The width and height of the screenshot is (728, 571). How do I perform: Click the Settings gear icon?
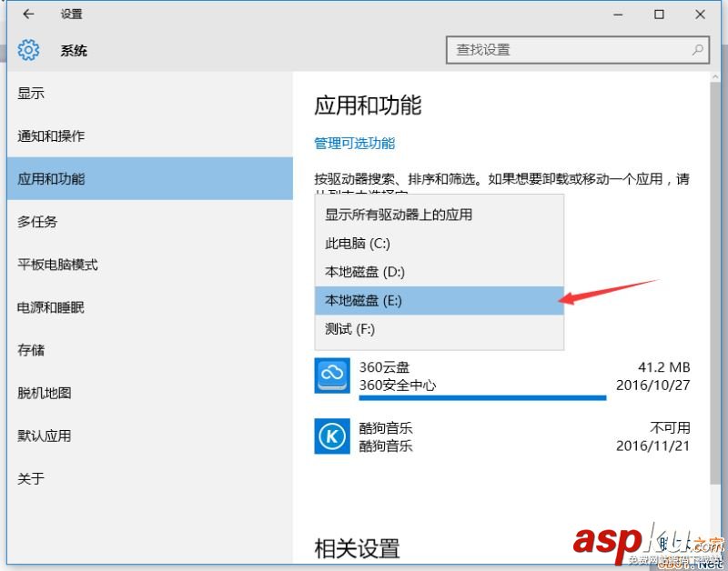pos(28,51)
